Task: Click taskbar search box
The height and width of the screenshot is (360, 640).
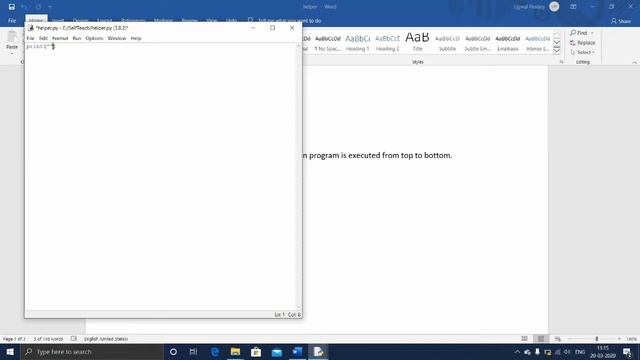Action: coord(92,351)
